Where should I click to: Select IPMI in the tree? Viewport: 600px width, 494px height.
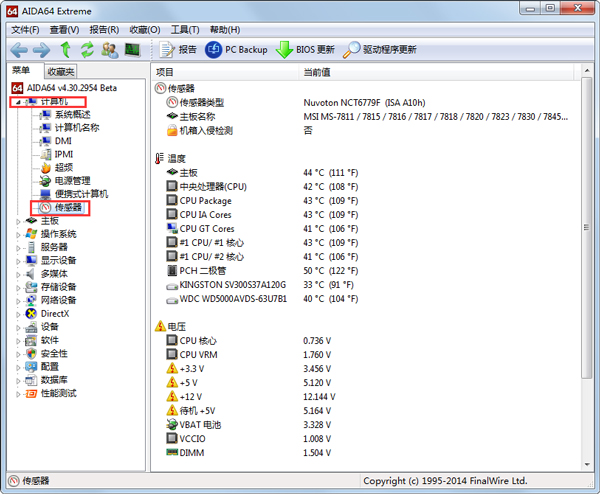tap(57, 154)
